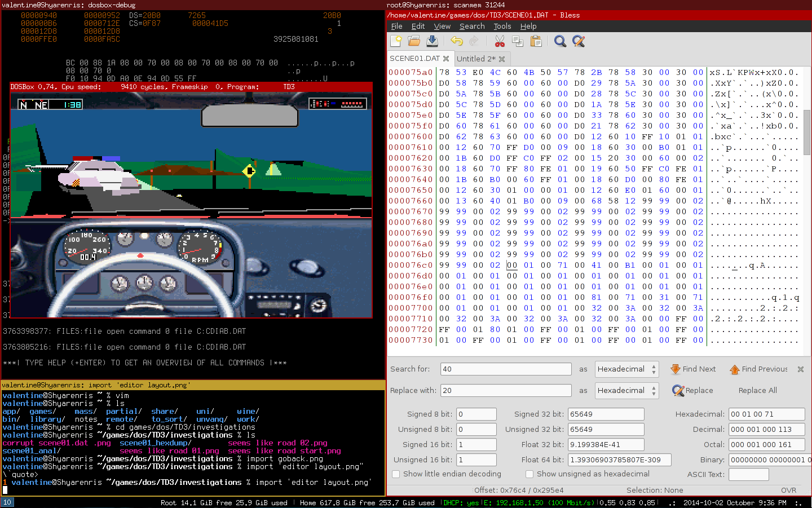The image size is (812, 508).
Task: Click the Find Previous button
Action: point(758,369)
